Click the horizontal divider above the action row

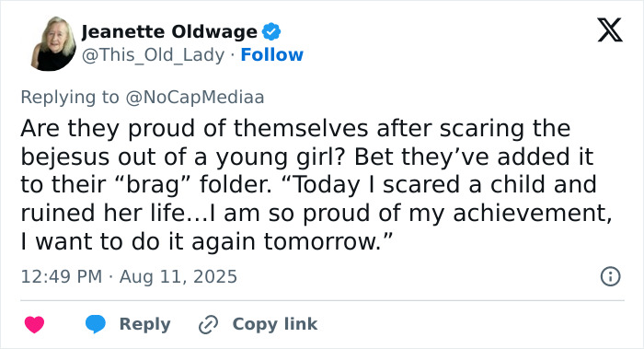(322, 300)
